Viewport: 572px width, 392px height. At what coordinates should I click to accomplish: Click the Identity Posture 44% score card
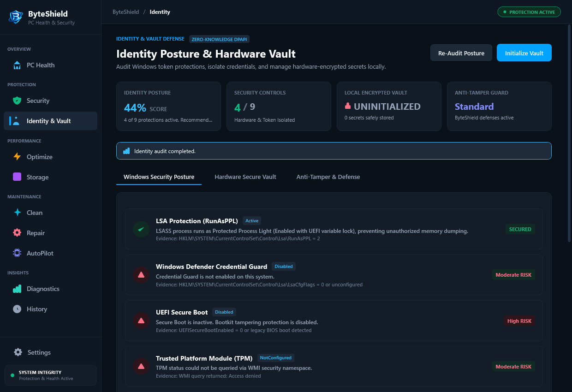[168, 107]
